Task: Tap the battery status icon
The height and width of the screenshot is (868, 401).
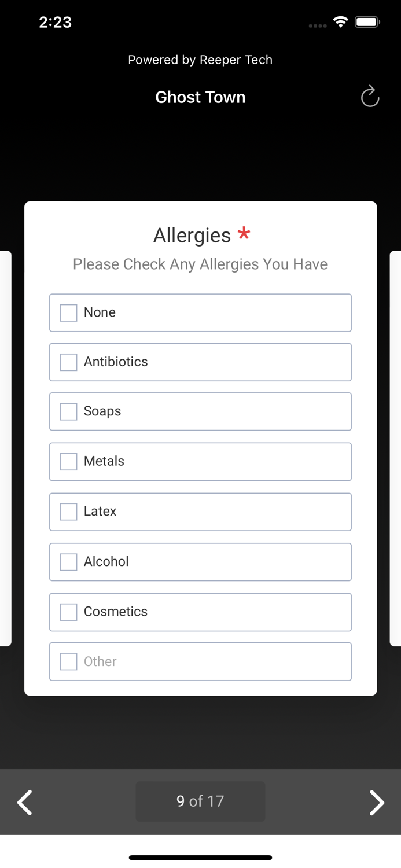Action: [x=367, y=23]
